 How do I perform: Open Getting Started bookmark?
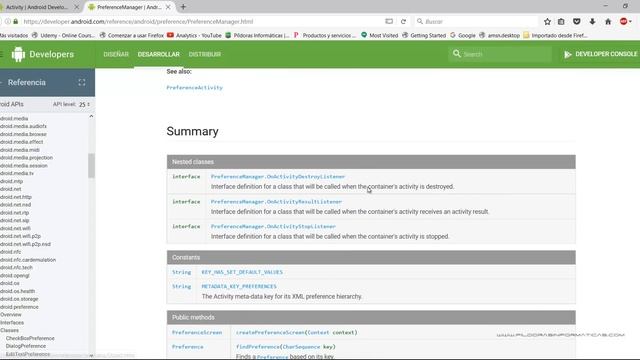click(424, 36)
